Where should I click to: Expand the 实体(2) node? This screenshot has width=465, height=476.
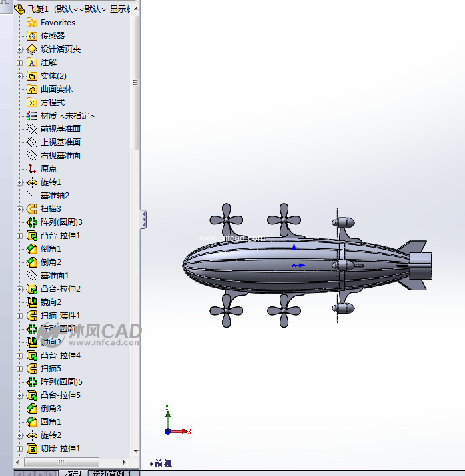click(19, 76)
